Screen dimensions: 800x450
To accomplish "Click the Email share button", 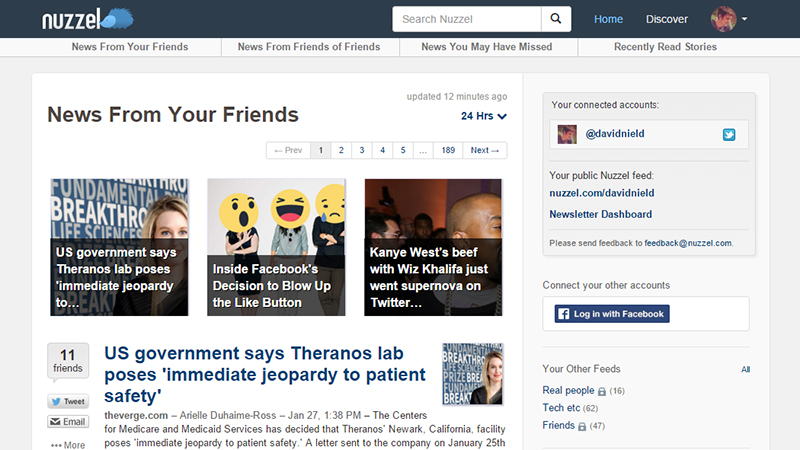I will [68, 421].
